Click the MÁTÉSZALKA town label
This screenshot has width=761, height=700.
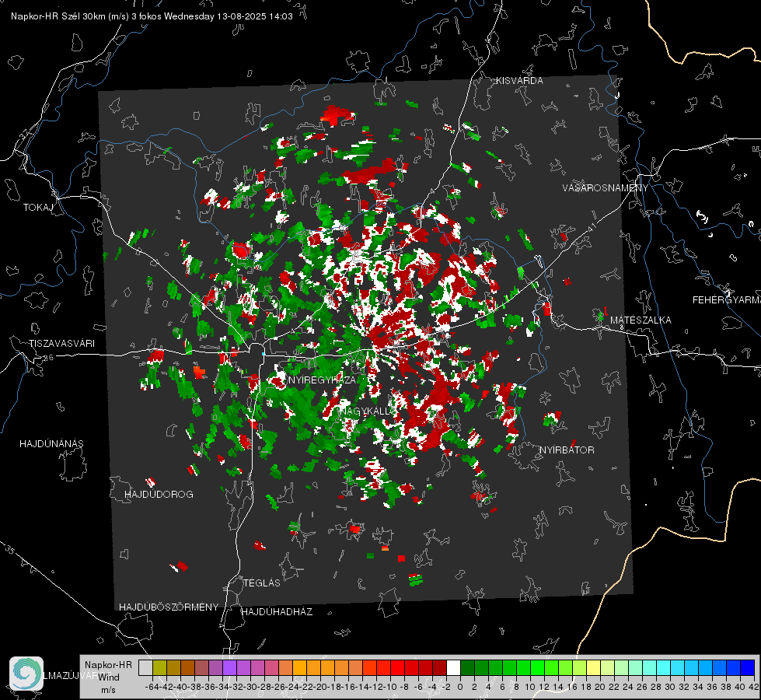641,320
